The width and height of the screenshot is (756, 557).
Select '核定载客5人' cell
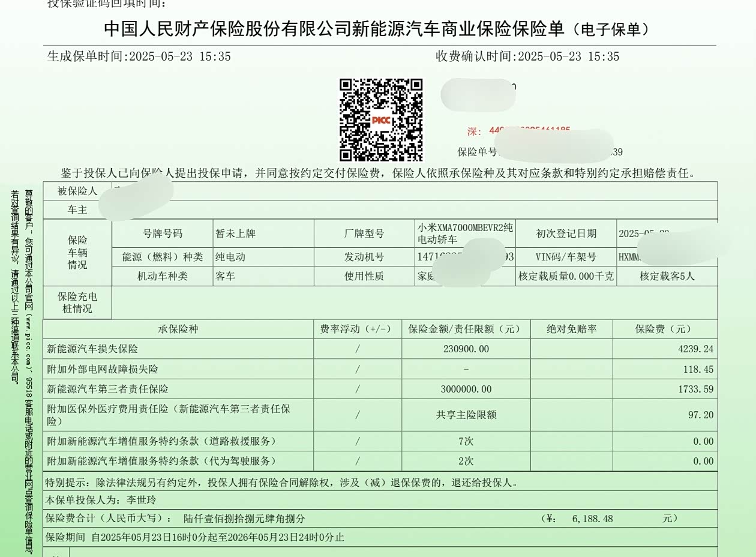667,276
